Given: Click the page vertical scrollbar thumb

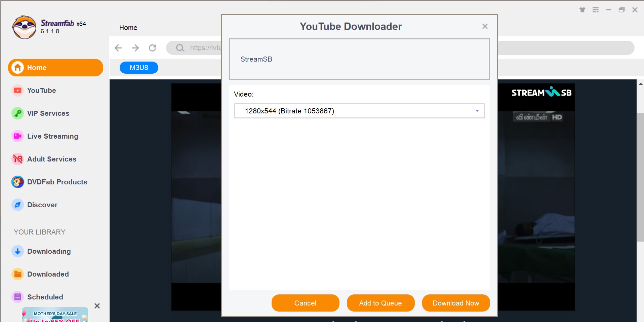Looking at the screenshot, I should (640, 177).
